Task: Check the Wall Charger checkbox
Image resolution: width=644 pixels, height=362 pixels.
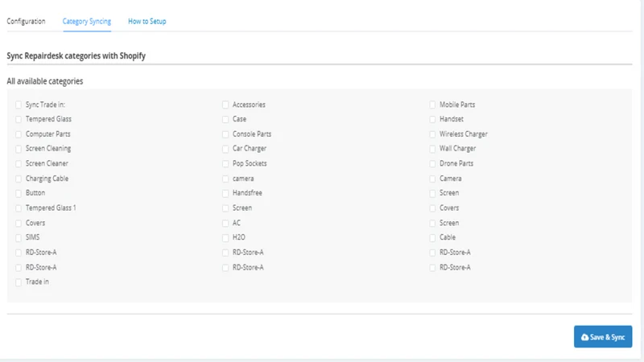Action: tap(432, 149)
